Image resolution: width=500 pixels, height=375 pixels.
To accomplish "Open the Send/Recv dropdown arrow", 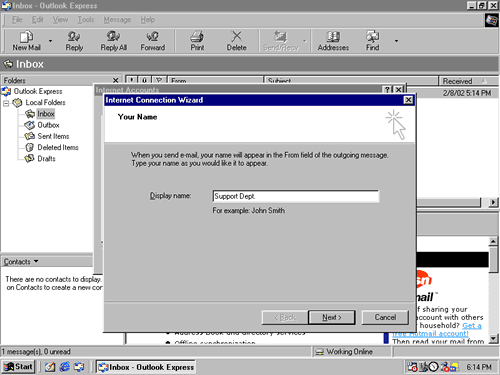I will click(304, 41).
